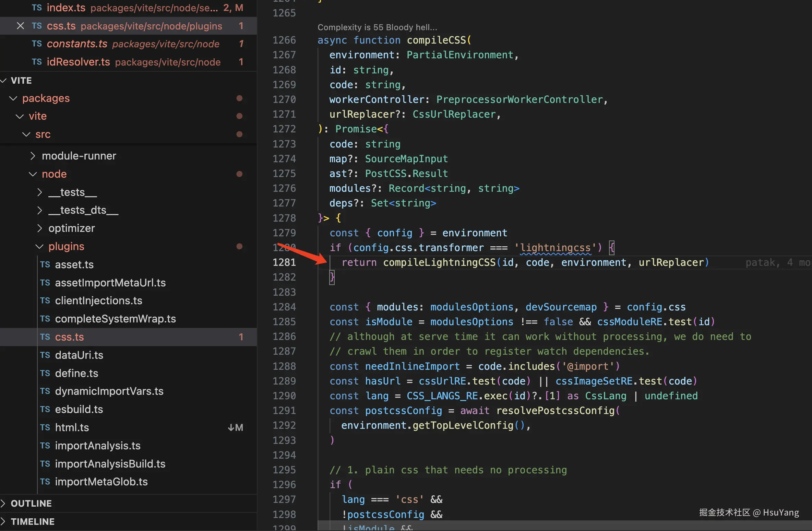This screenshot has width=812, height=531.
Task: Click the 'Complexity is 55' code lens
Action: (x=377, y=27)
